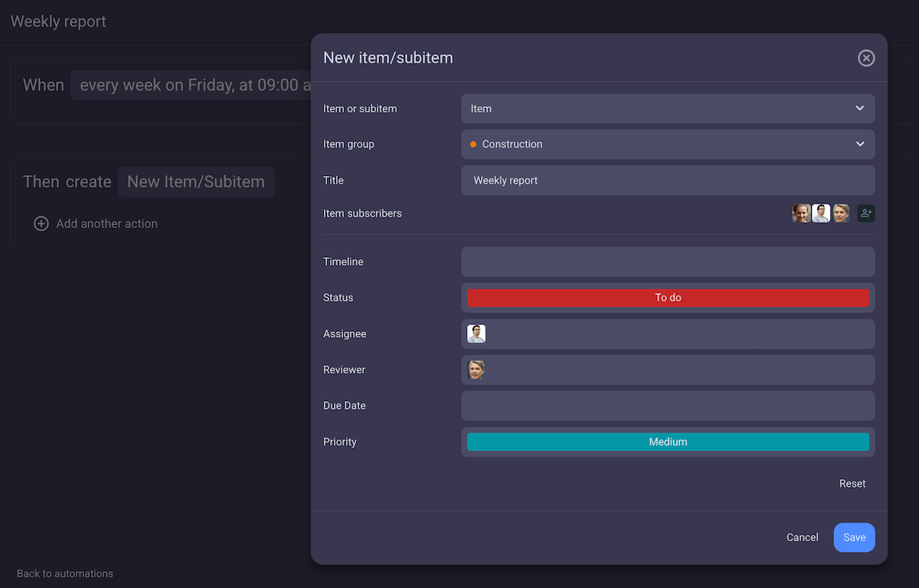Click the second subscriber avatar
Image resolution: width=919 pixels, height=588 pixels.
tap(821, 214)
